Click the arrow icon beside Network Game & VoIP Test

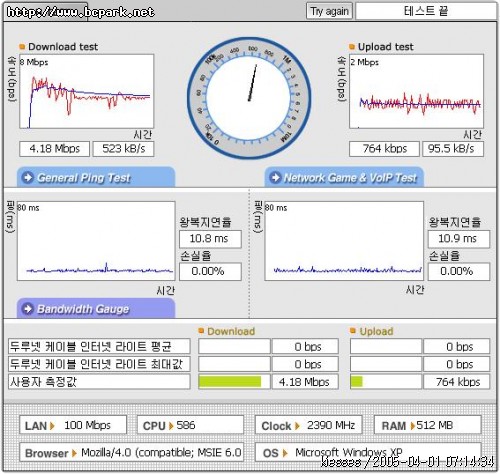pos(275,177)
